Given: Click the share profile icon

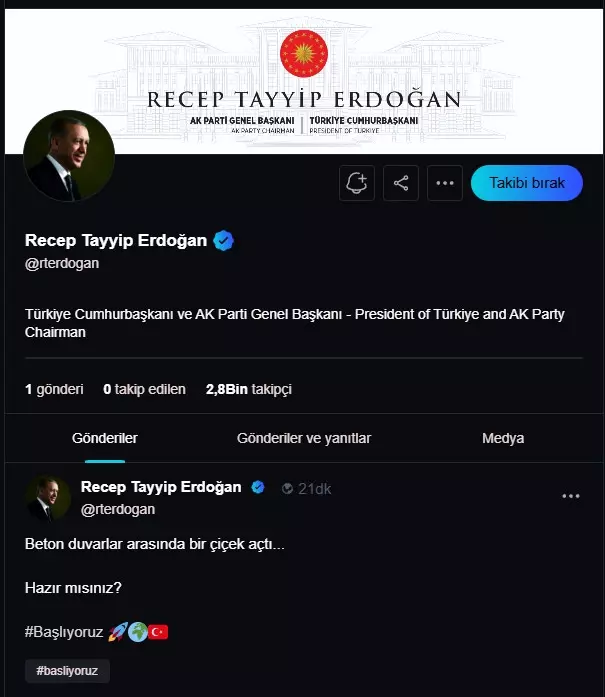Looking at the screenshot, I should (401, 183).
